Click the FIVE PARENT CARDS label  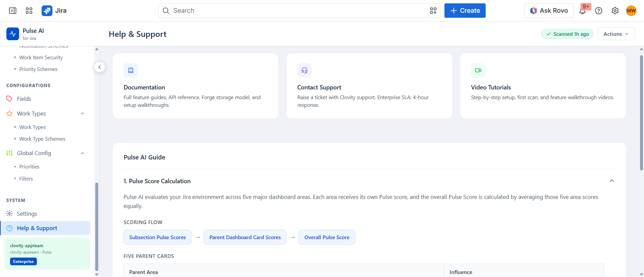(149, 256)
